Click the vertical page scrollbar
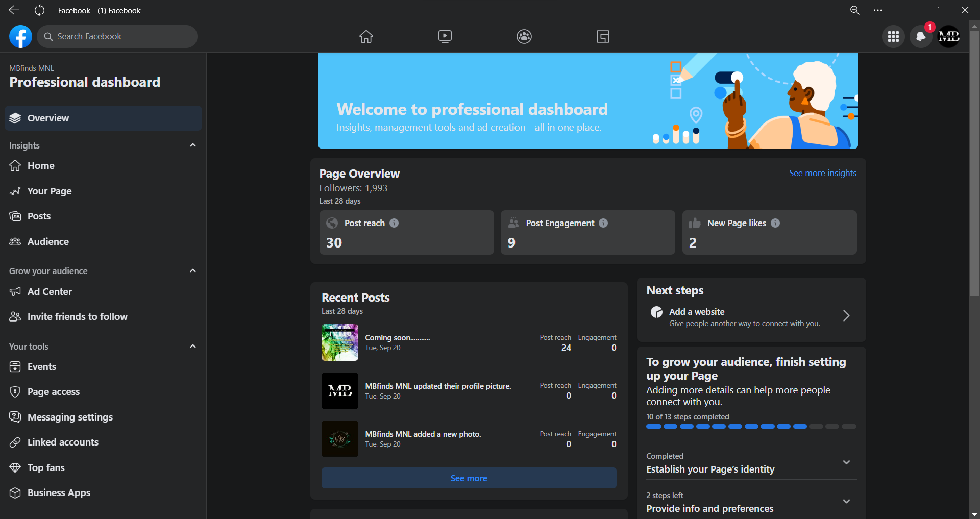The image size is (980, 519). click(974, 163)
